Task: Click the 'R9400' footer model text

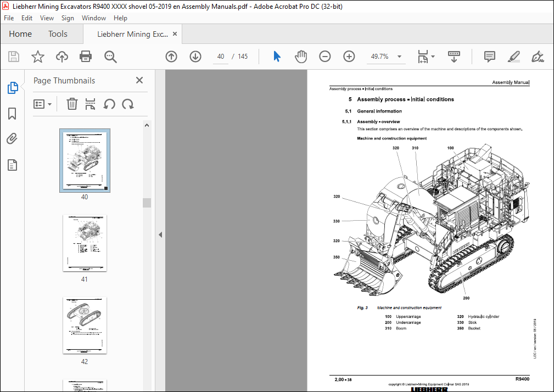Action: 522,379
